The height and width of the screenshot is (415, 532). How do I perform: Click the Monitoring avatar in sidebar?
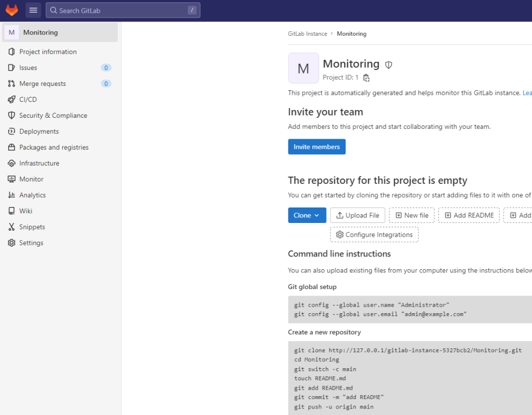pos(12,32)
